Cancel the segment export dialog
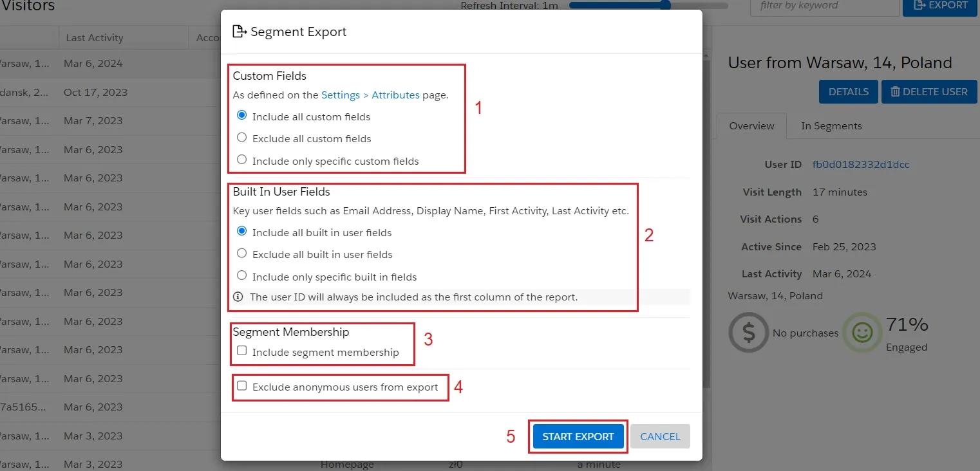This screenshot has height=471, width=980. 660,436
